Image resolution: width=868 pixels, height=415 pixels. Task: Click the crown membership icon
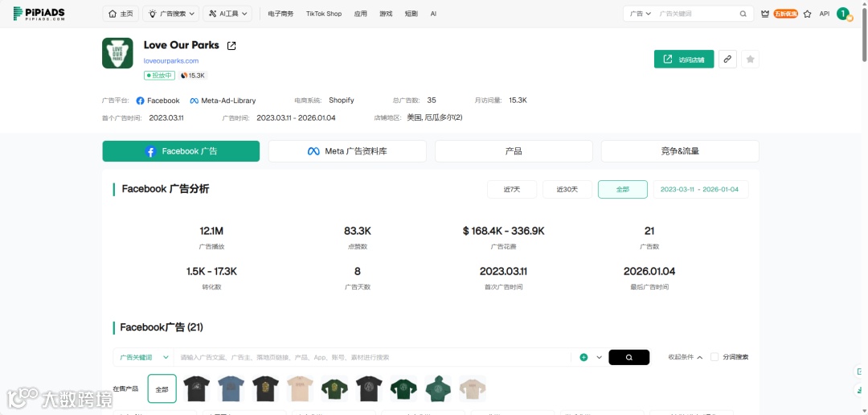pyautogui.click(x=765, y=14)
